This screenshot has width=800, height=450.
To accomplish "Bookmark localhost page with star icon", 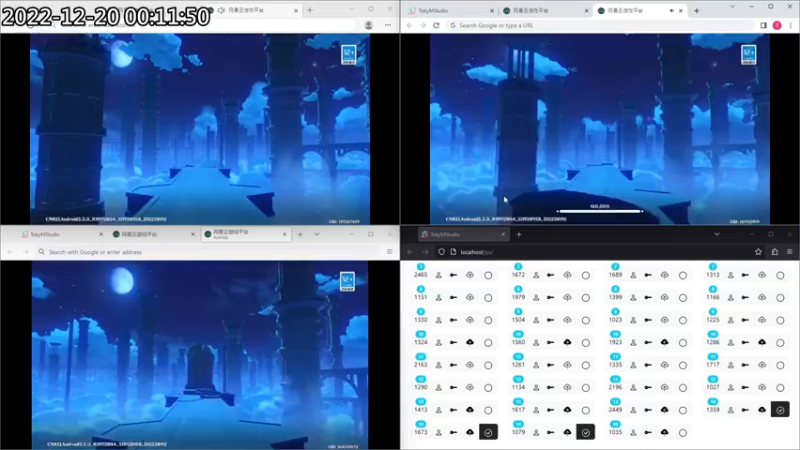I will 758,252.
